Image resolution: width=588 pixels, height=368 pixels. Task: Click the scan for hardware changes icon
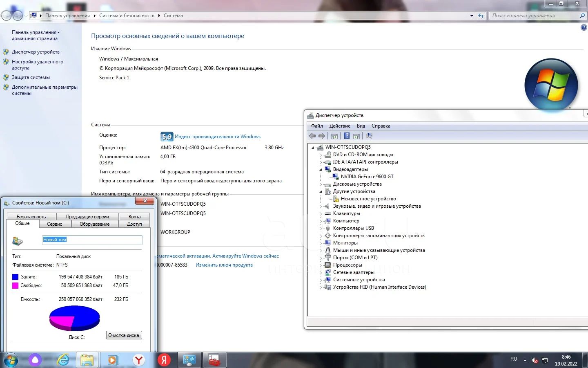pyautogui.click(x=369, y=136)
